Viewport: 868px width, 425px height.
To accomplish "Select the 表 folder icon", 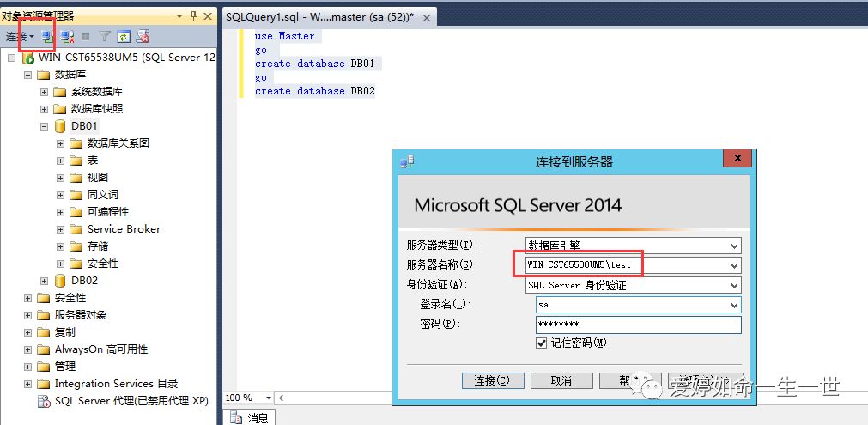I will 76,161.
